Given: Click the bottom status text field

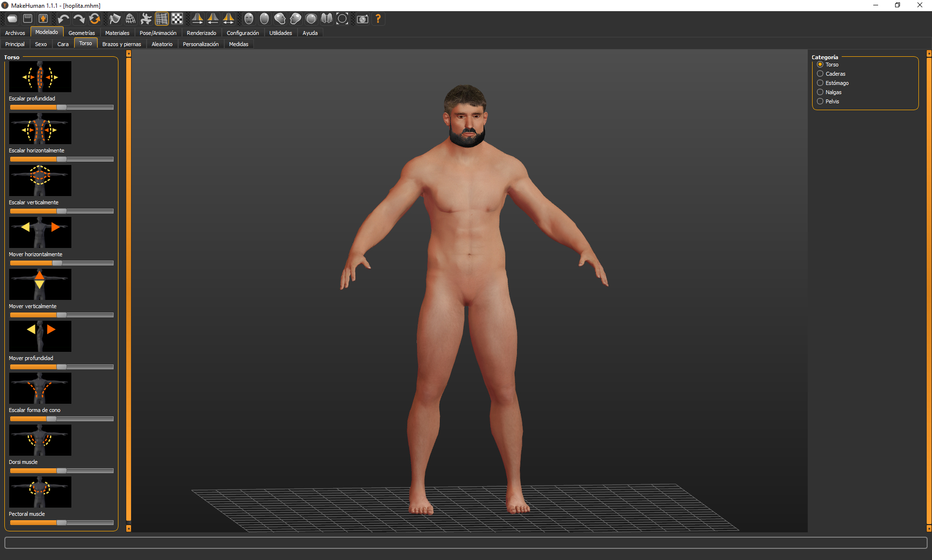Looking at the screenshot, I should [465, 543].
